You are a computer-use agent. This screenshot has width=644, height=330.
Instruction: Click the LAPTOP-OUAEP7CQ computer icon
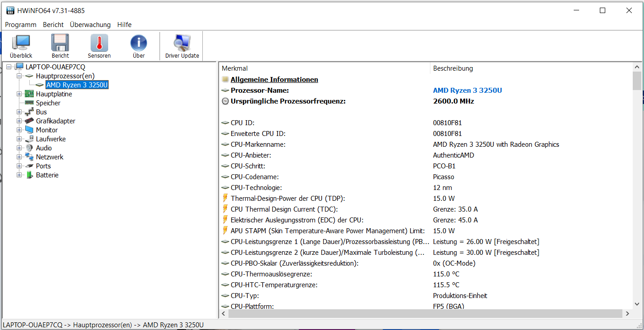(19, 67)
